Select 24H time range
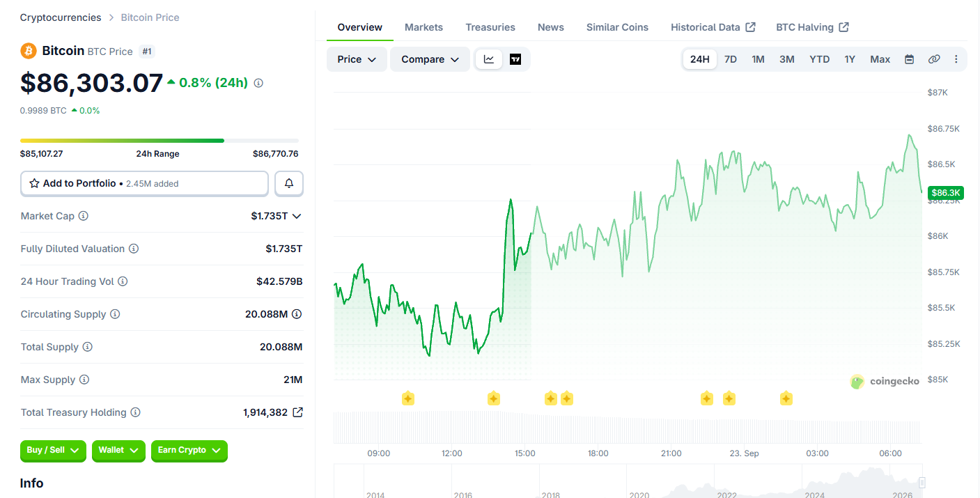 (700, 59)
